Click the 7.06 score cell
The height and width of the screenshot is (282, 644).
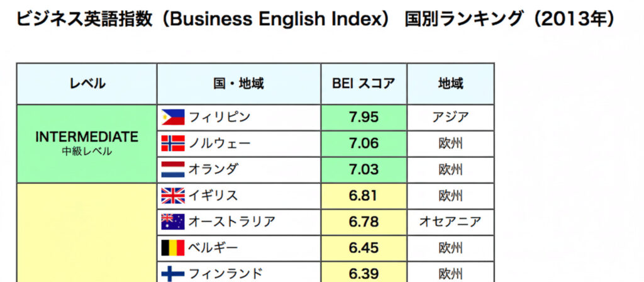coord(364,144)
